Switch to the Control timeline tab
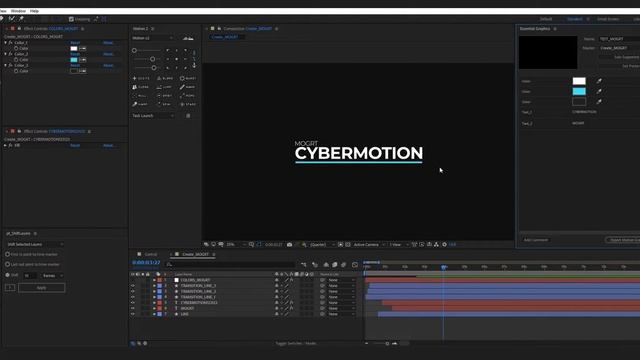The width and height of the screenshot is (640, 360). click(x=150, y=254)
